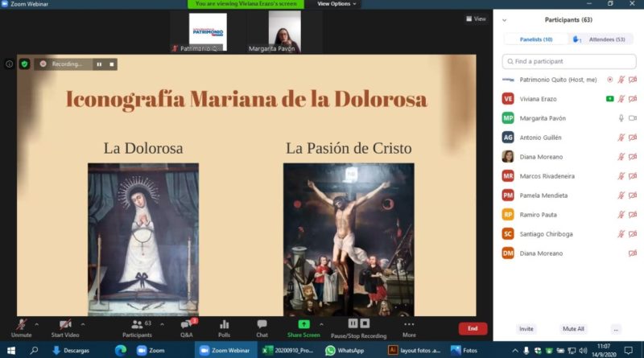This screenshot has height=358, width=644.
Task: Click Viviana Erazo's green screen-sharing icon
Action: (610, 99)
